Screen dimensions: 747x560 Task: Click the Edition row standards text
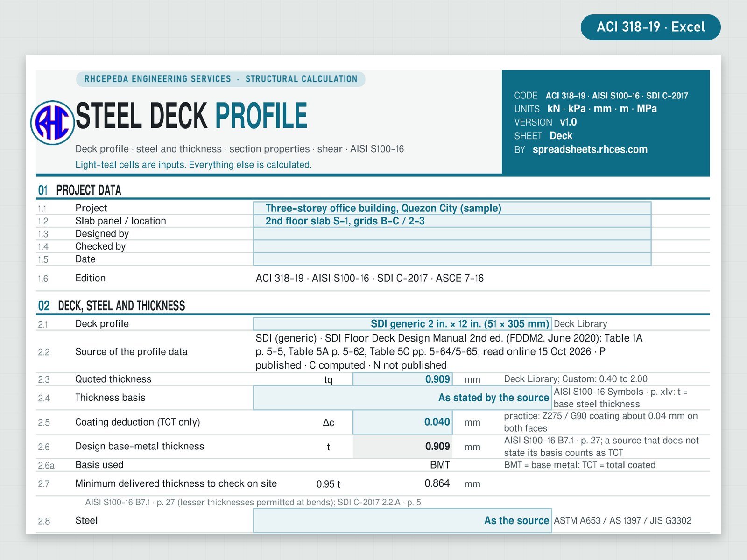pos(370,278)
